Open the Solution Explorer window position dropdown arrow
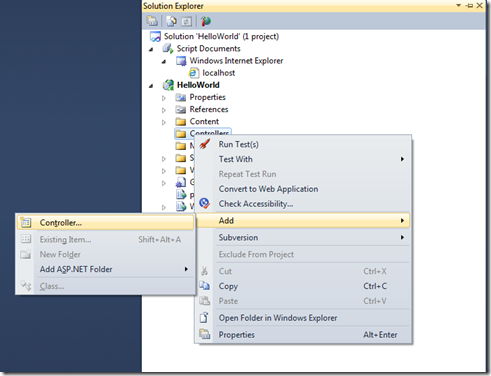 pyautogui.click(x=459, y=5)
